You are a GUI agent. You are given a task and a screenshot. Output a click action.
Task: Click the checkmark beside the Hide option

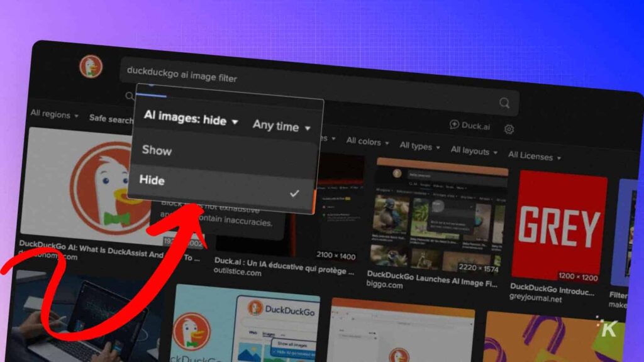[x=294, y=194]
